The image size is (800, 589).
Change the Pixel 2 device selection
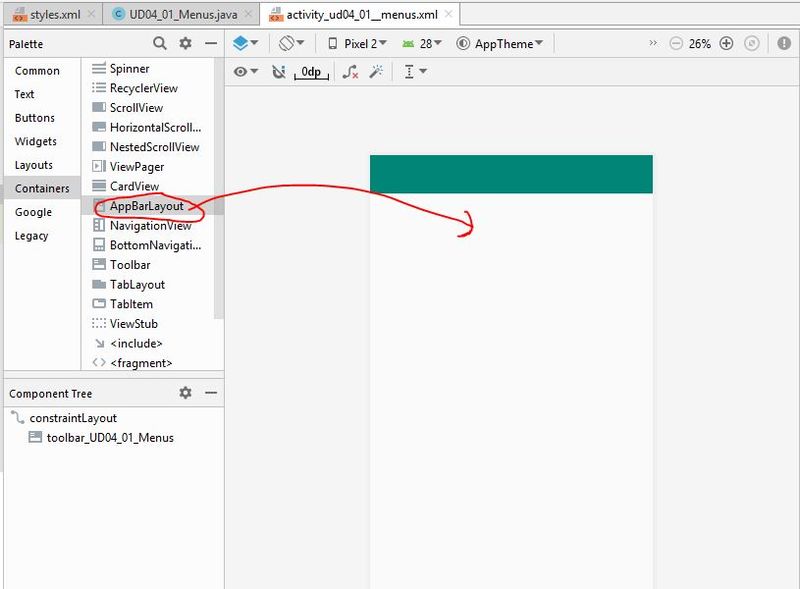pos(357,44)
